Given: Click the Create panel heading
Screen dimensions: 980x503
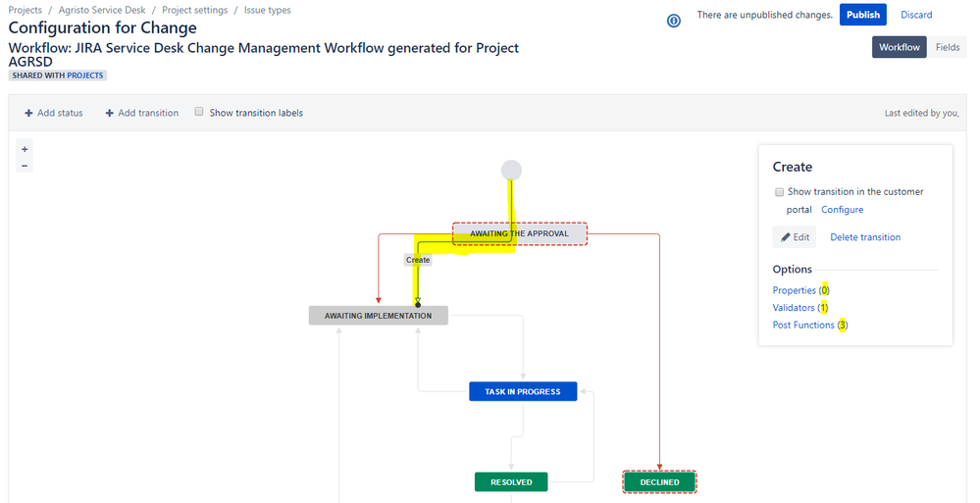Looking at the screenshot, I should pos(792,167).
